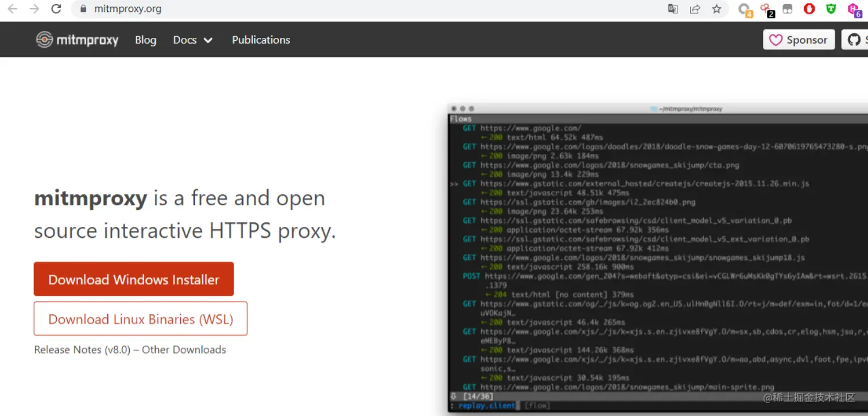
Task: Reload the page with the refresh icon
Action: [x=56, y=9]
